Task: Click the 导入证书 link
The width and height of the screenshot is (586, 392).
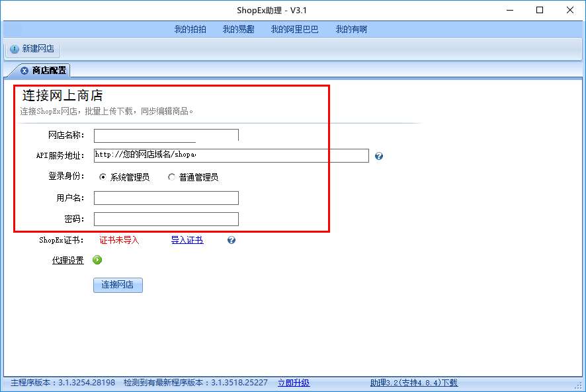Action: click(x=187, y=240)
